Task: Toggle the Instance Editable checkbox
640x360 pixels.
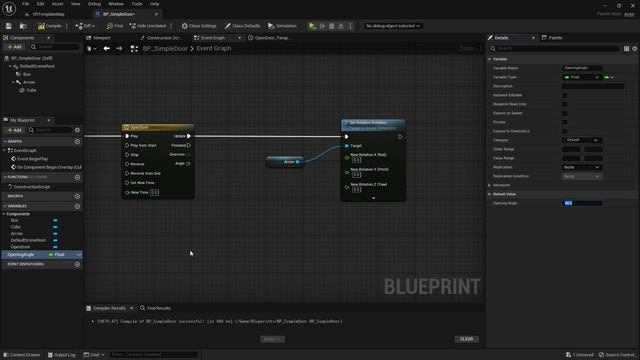Action: tap(564, 95)
